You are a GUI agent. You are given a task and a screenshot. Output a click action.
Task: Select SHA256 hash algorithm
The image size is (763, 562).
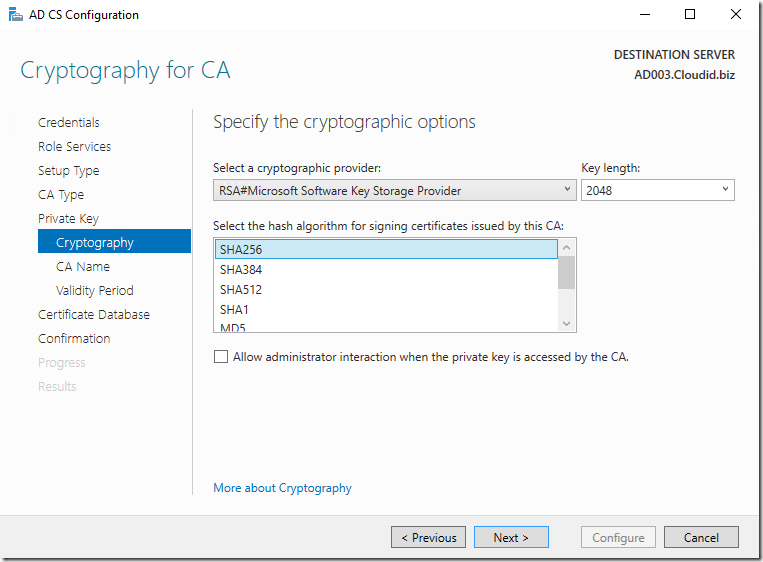point(241,250)
